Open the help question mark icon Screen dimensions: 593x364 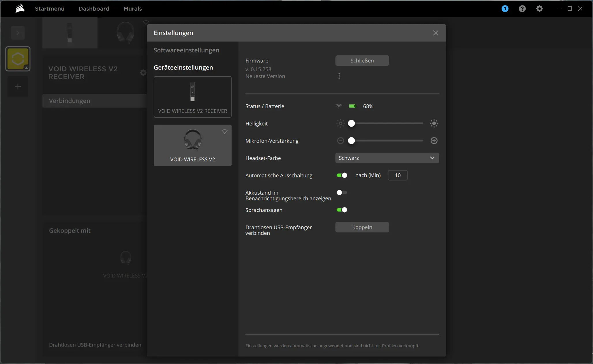coord(522,9)
